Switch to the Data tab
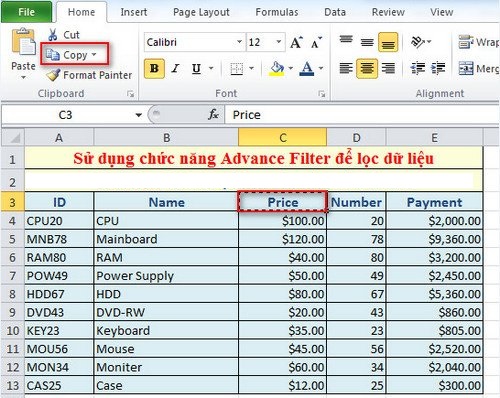 click(x=335, y=12)
